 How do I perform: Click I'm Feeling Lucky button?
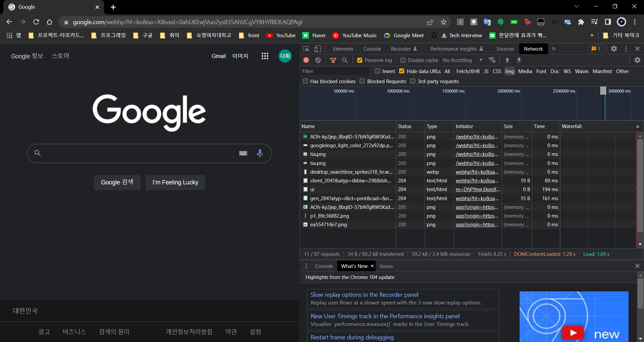point(175,182)
